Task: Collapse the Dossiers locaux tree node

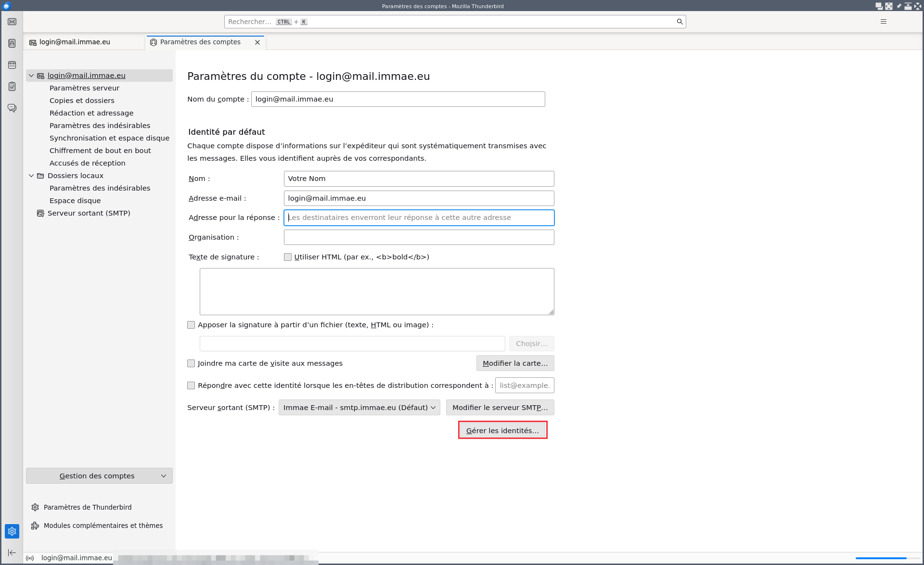Action: pyautogui.click(x=31, y=176)
